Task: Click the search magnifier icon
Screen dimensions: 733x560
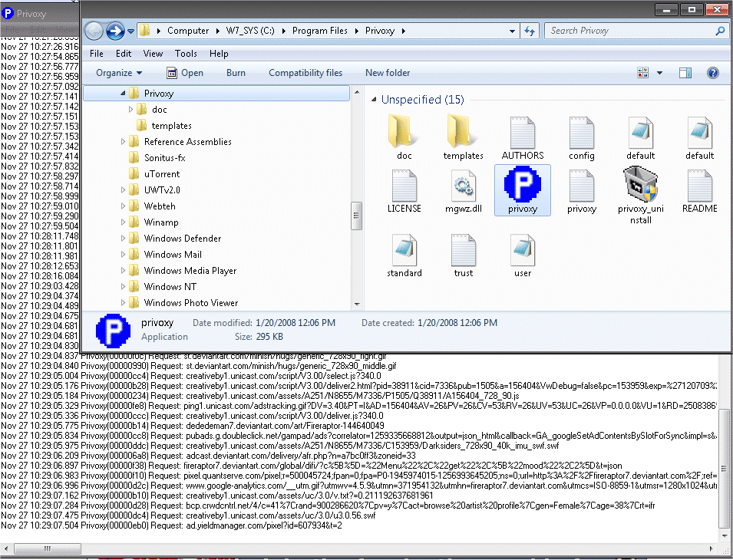Action: (x=720, y=31)
